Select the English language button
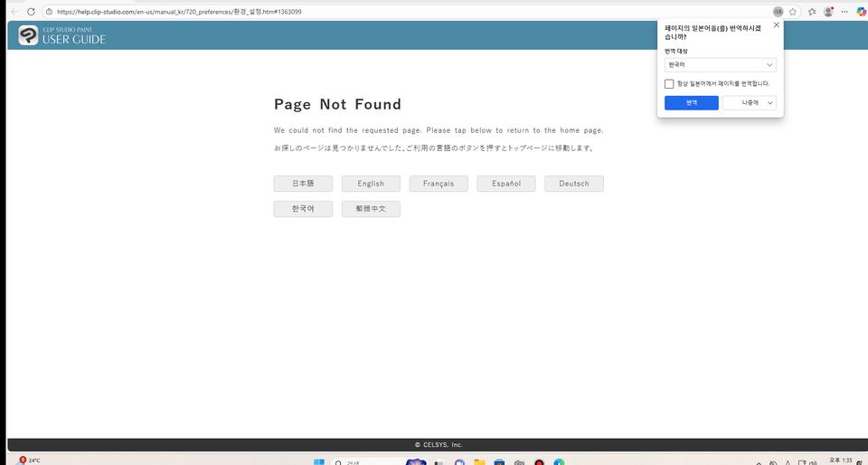Image resolution: width=868 pixels, height=465 pixels. (x=371, y=184)
